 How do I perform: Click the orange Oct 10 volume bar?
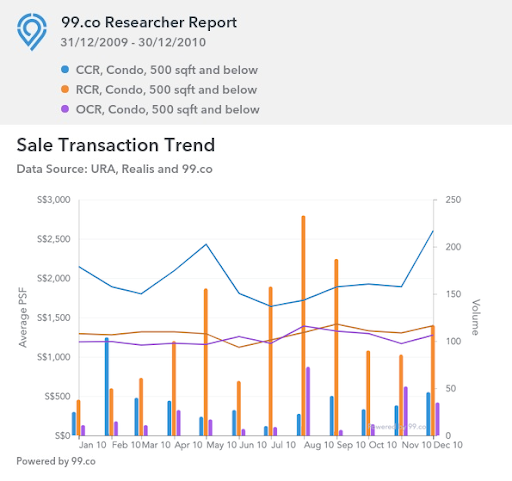pos(368,393)
